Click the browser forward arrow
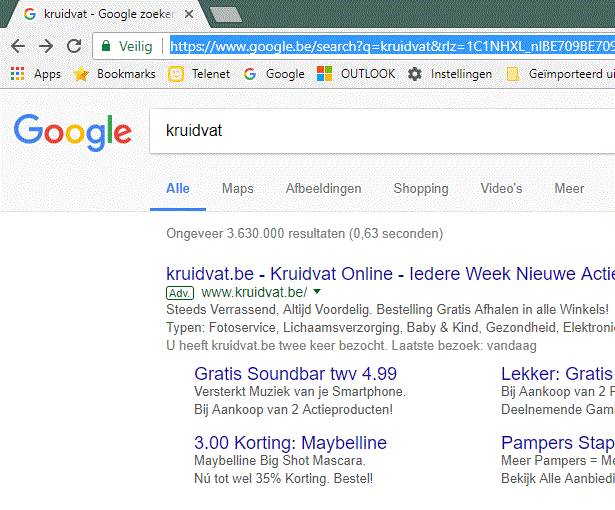 click(46, 46)
